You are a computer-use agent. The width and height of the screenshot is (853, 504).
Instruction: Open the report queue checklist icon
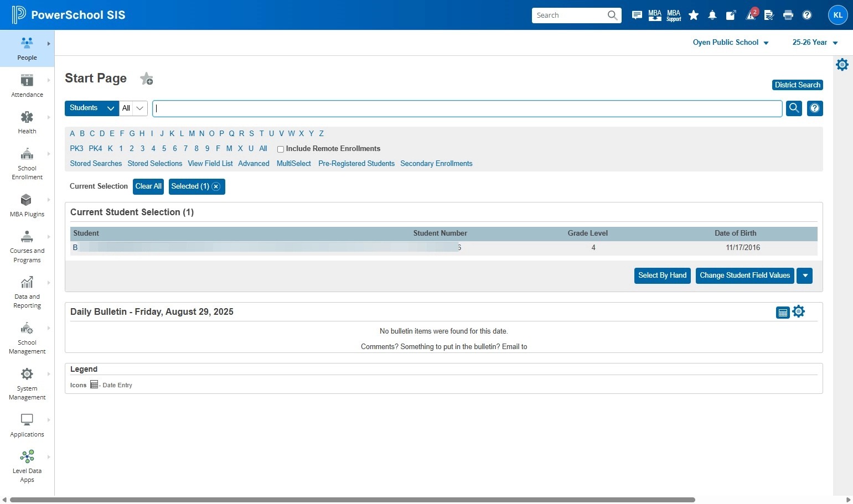click(x=769, y=15)
